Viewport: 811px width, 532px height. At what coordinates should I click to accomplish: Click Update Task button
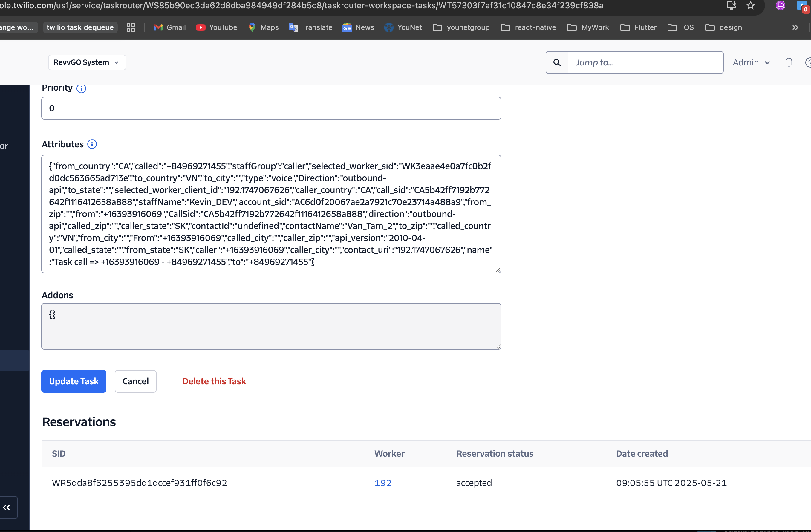click(x=74, y=381)
